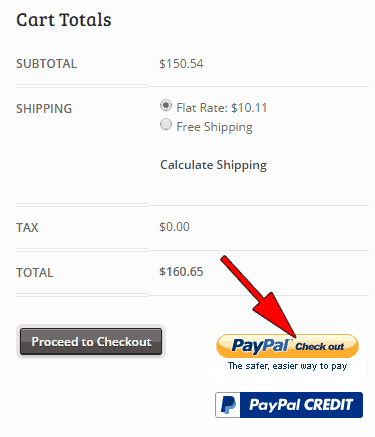Click the PayPal CREDIT button
The width and height of the screenshot is (375, 437).
click(x=289, y=405)
